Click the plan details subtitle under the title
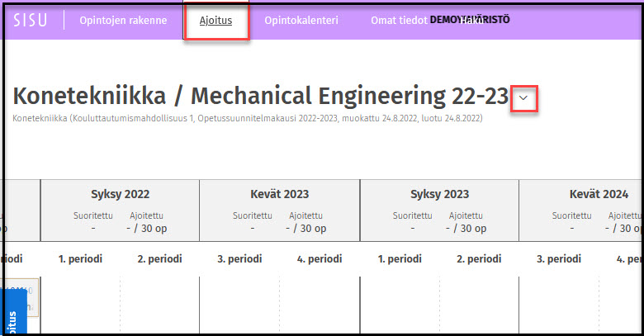 [x=248, y=119]
